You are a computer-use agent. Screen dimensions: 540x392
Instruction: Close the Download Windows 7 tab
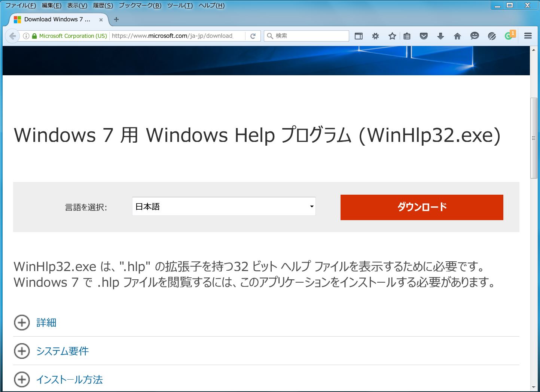101,20
